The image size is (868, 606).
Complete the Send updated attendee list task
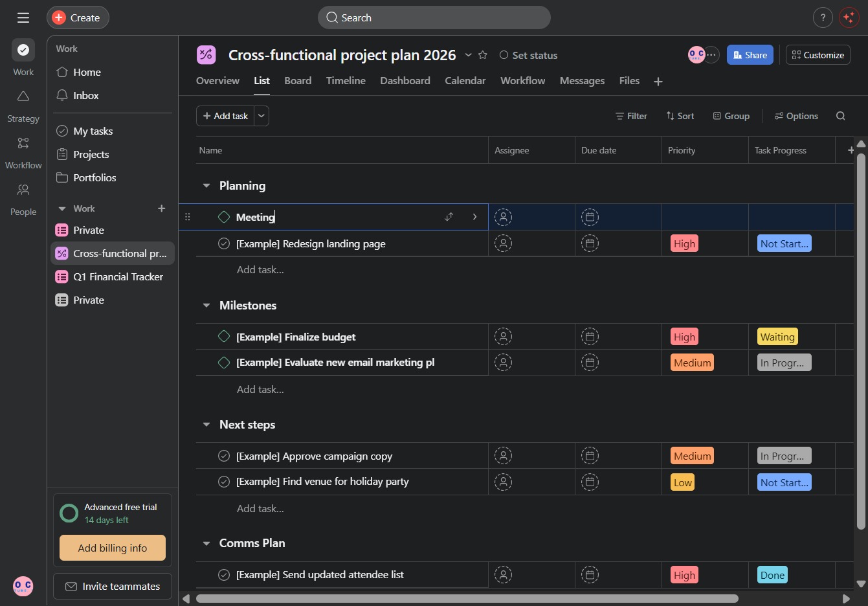(224, 575)
